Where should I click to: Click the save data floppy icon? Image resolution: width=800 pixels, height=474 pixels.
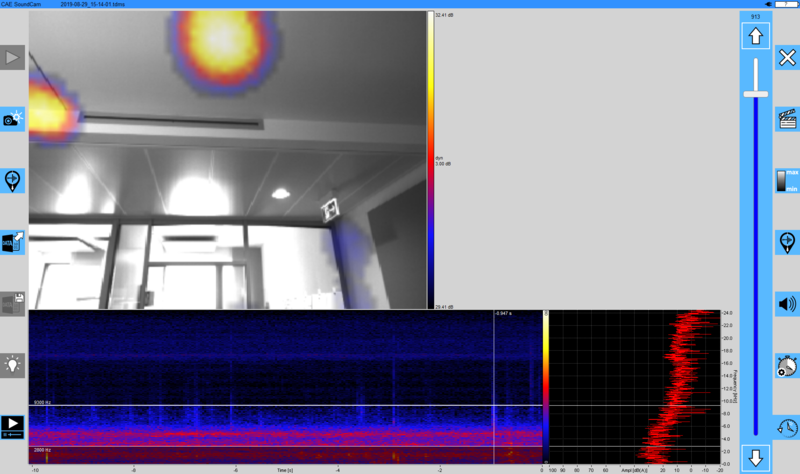(x=12, y=303)
